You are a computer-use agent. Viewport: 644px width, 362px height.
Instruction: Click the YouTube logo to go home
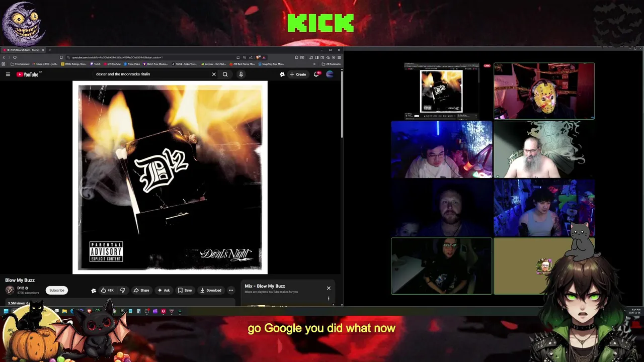(x=28, y=74)
